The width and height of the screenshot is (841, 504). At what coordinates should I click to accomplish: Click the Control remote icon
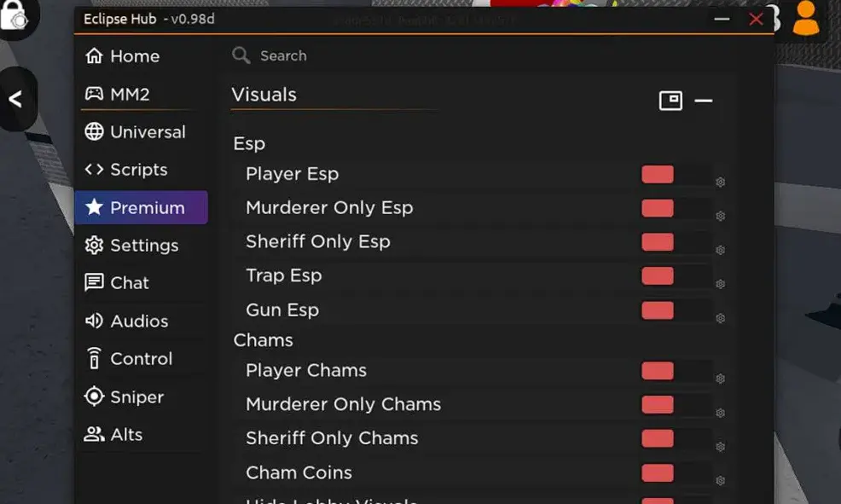click(x=94, y=358)
